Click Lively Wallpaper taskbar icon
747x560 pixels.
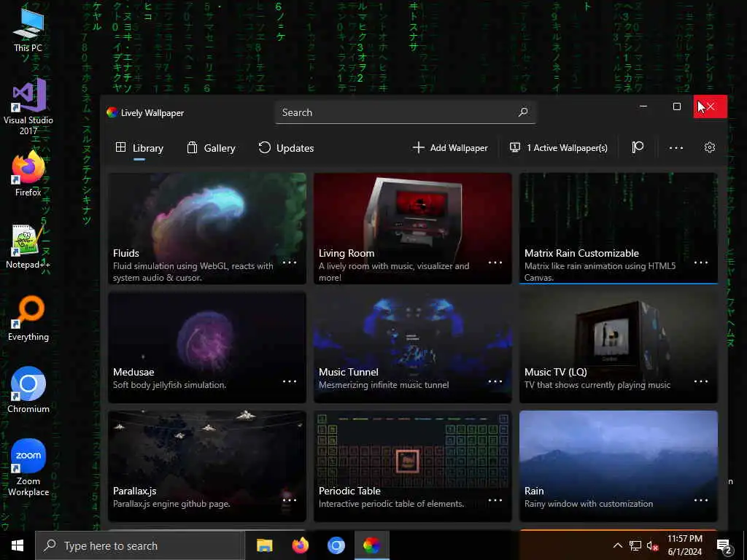coord(371,545)
